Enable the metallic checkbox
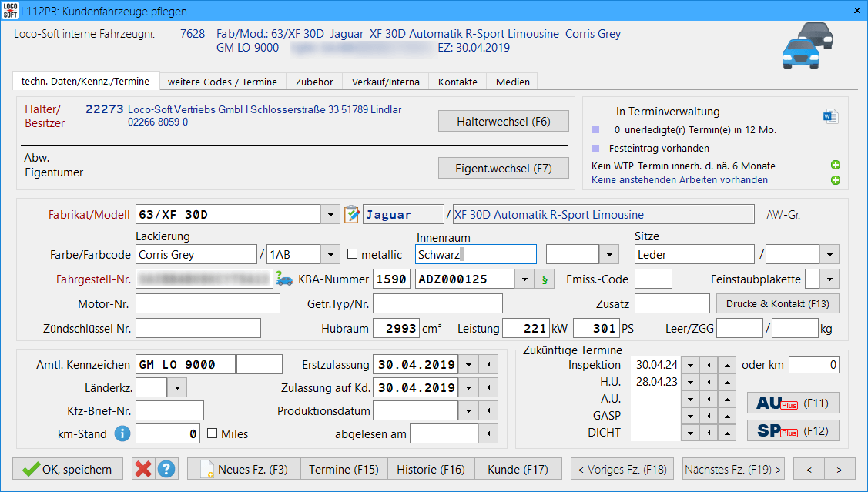The width and height of the screenshot is (868, 492). (353, 254)
